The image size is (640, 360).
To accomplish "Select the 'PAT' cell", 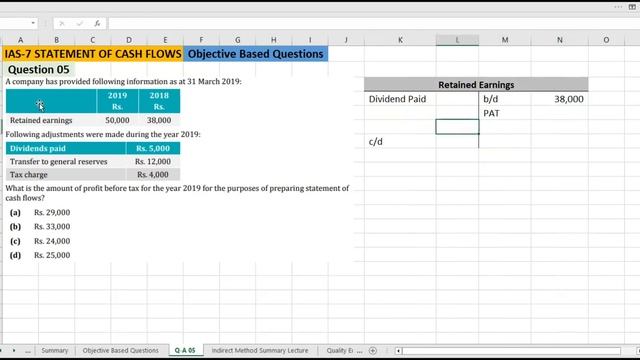I will [505, 113].
